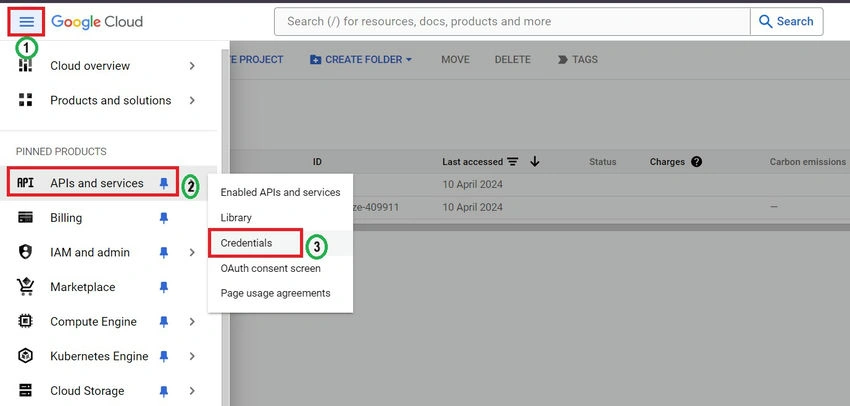Click the navigation menu scrollbar
850x406 pixels.
click(224, 228)
